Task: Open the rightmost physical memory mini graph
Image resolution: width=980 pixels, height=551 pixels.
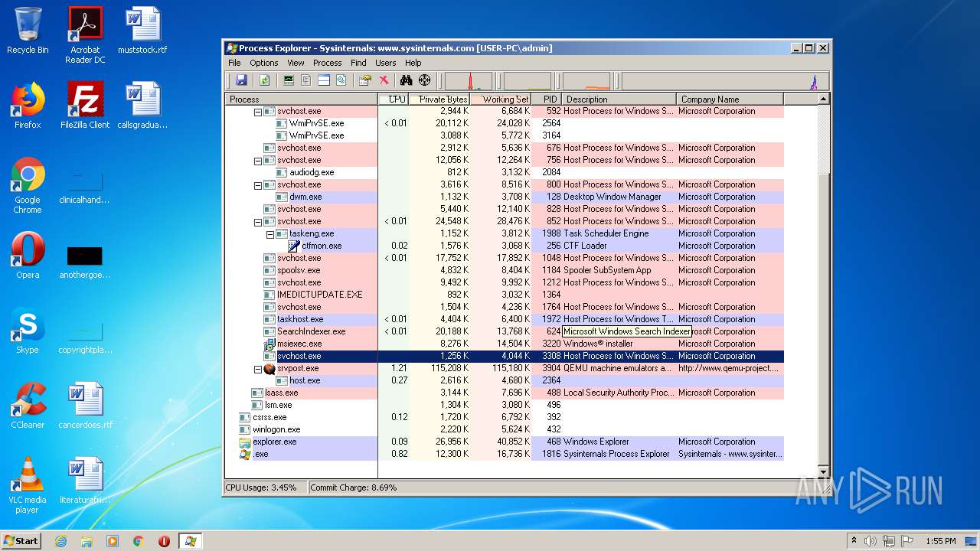Action: click(x=724, y=81)
